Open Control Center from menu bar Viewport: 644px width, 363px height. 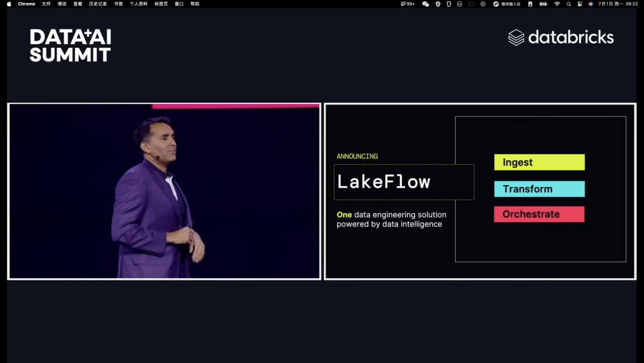[580, 4]
